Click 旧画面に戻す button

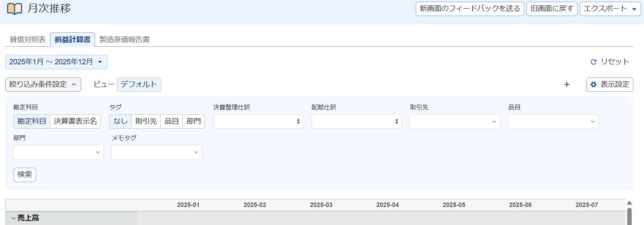(x=552, y=9)
